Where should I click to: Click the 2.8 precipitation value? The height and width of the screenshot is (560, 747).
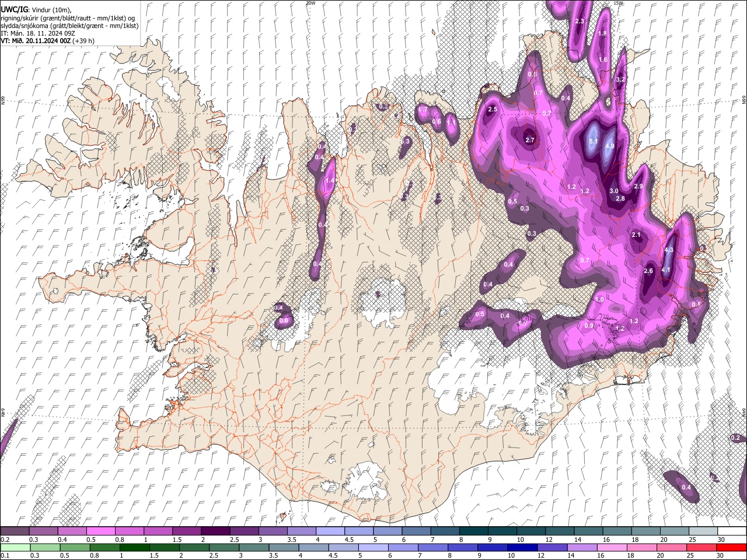[x=620, y=198]
